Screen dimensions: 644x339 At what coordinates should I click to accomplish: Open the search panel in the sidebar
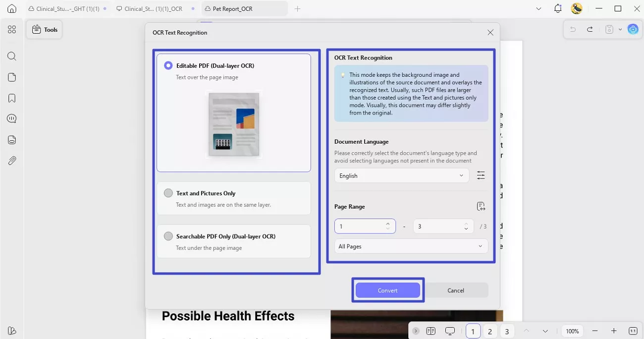click(x=12, y=56)
